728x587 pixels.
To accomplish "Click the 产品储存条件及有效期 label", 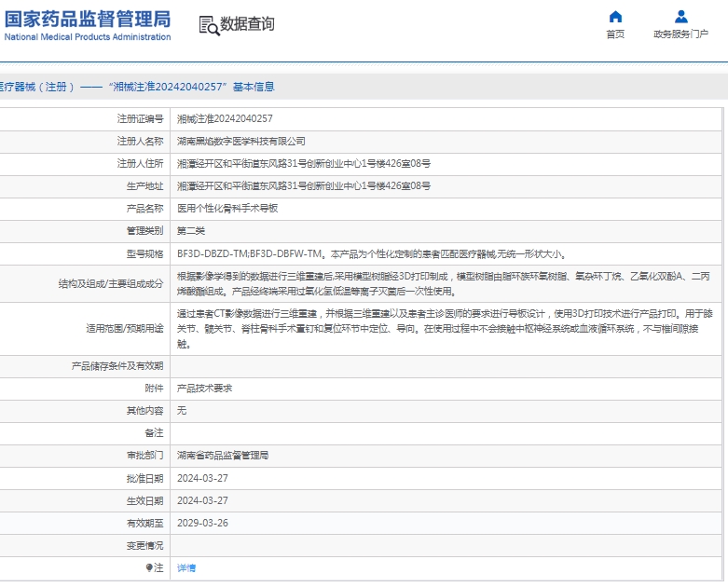I will click(117, 366).
